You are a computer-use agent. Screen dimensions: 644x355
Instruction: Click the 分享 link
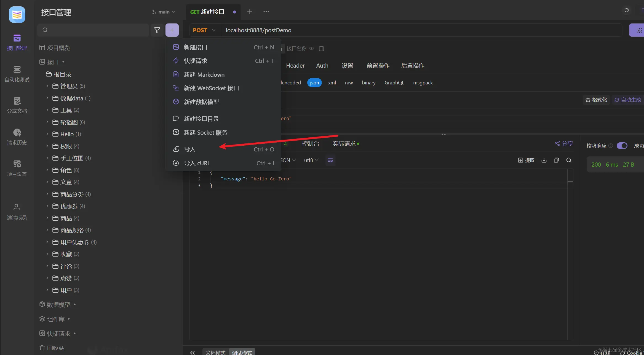[564, 143]
